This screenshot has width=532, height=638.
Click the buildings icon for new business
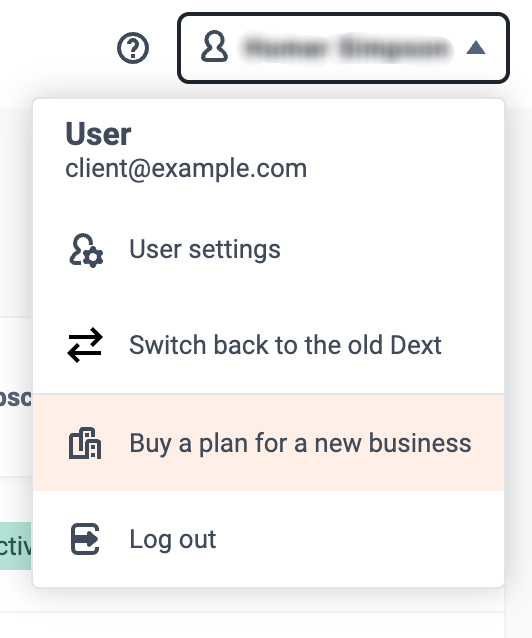[x=85, y=443]
